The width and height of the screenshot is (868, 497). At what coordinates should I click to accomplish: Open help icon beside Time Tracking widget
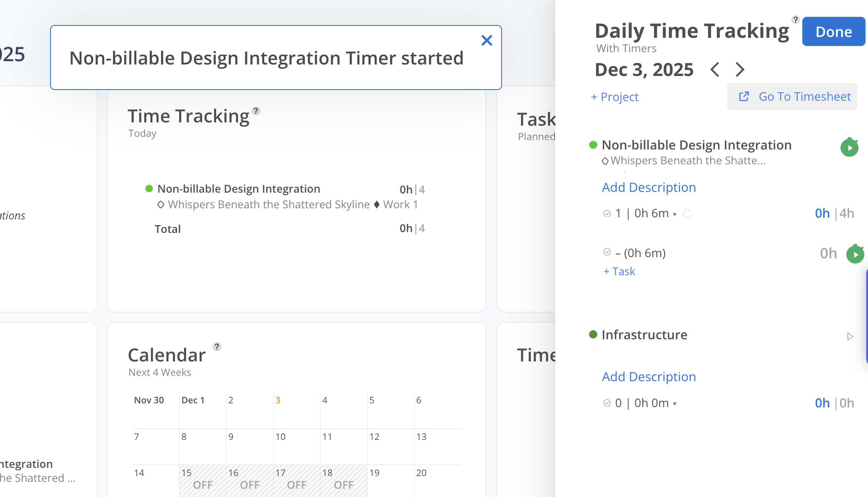256,111
